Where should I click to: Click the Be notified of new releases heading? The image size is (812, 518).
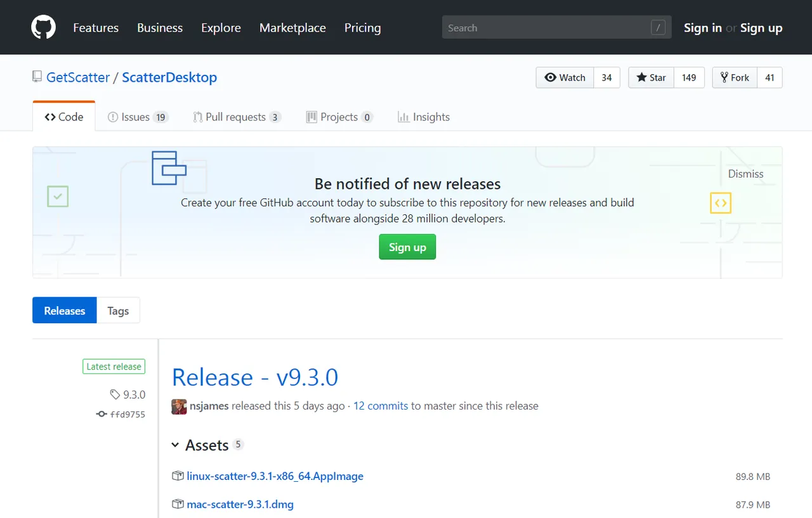[407, 184]
